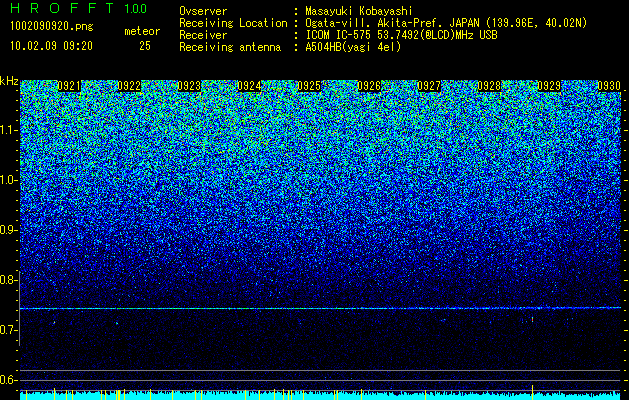Select the file name 1002090920.png
Screen dimensions: 629x400
click(x=51, y=26)
